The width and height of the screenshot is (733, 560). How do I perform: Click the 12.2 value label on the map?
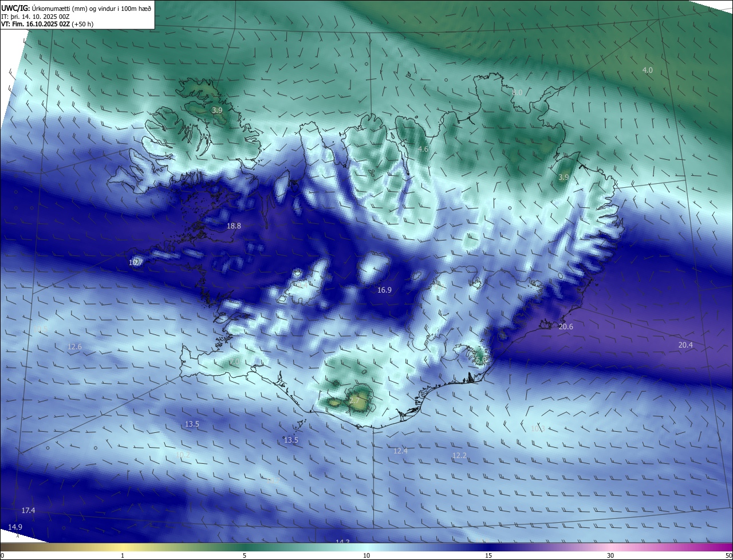point(459,456)
